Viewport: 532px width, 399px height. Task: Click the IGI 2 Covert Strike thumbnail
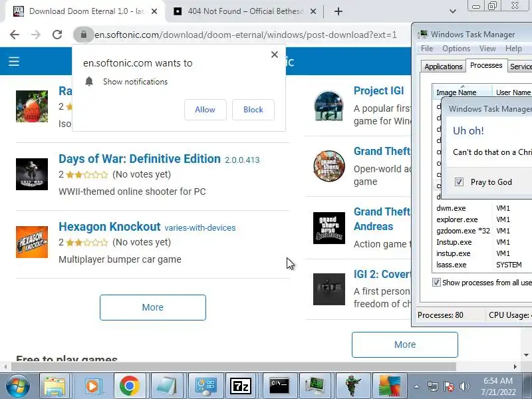329,289
